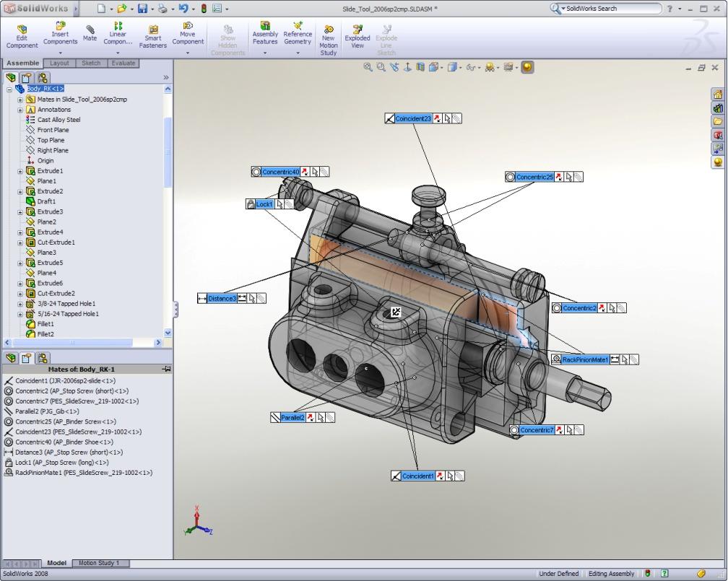
Task: Switch to the Evaluate tab
Action: [x=123, y=64]
